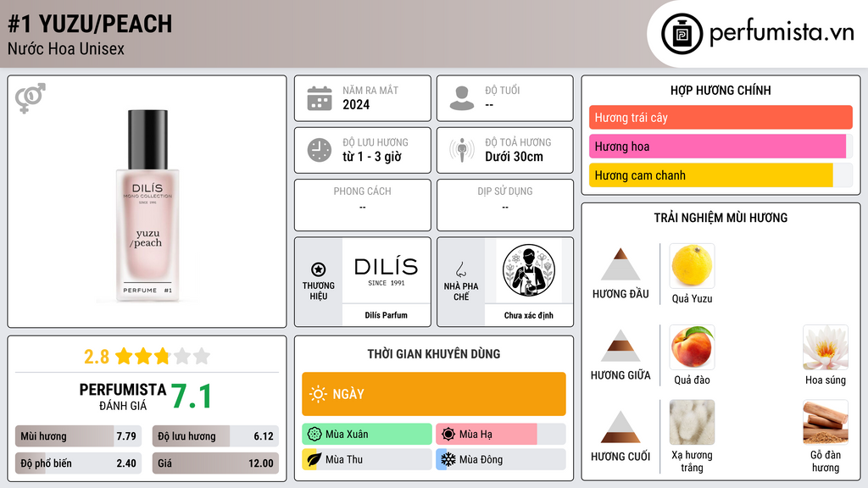This screenshot has height=488, width=868.
Task: Click the Phong cách card
Action: pyautogui.click(x=363, y=205)
